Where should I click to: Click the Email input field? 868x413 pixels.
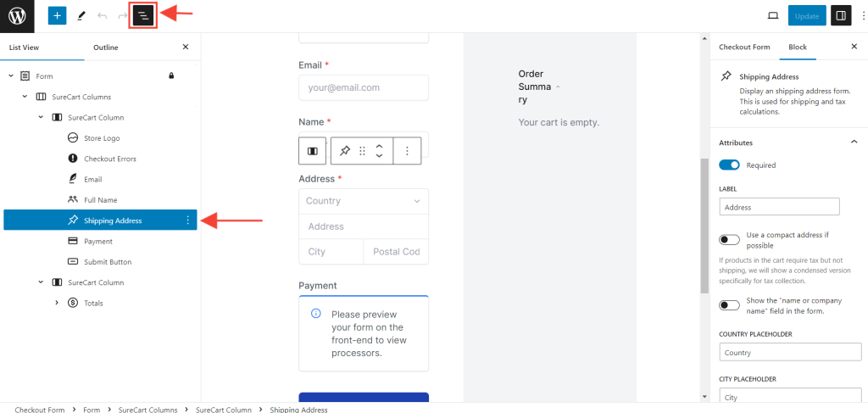[363, 87]
